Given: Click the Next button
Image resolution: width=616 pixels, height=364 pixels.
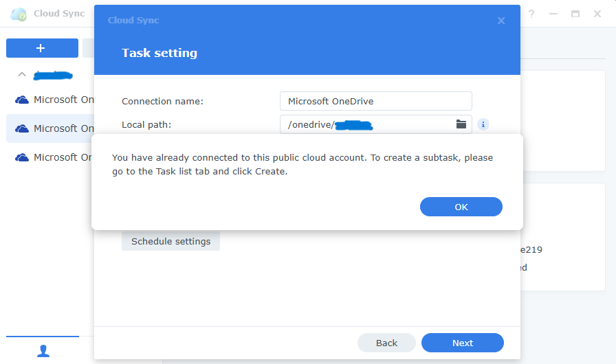Looking at the screenshot, I should click(x=463, y=343).
